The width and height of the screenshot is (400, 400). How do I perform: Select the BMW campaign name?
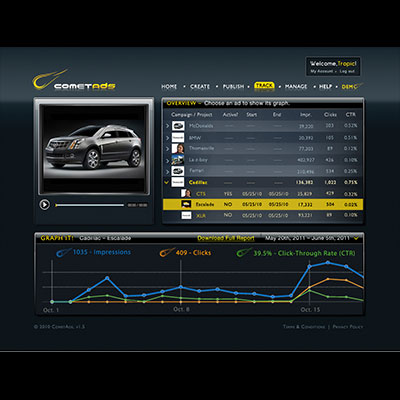click(195, 138)
